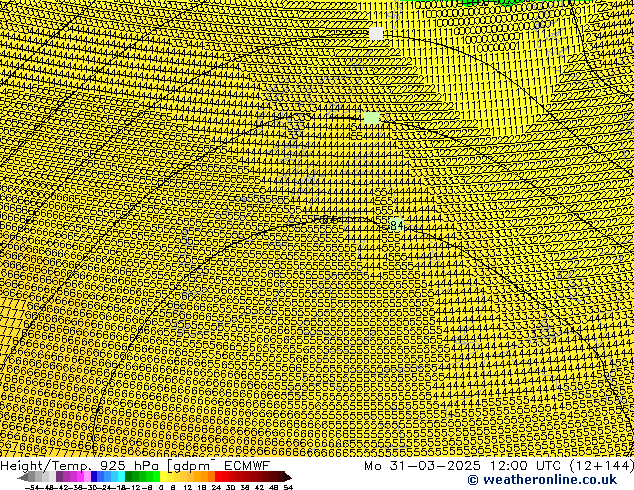Viewport: 634px width, 490px height.
Task: Click the dark brown right arrow end of legend
Action: [x=288, y=477]
